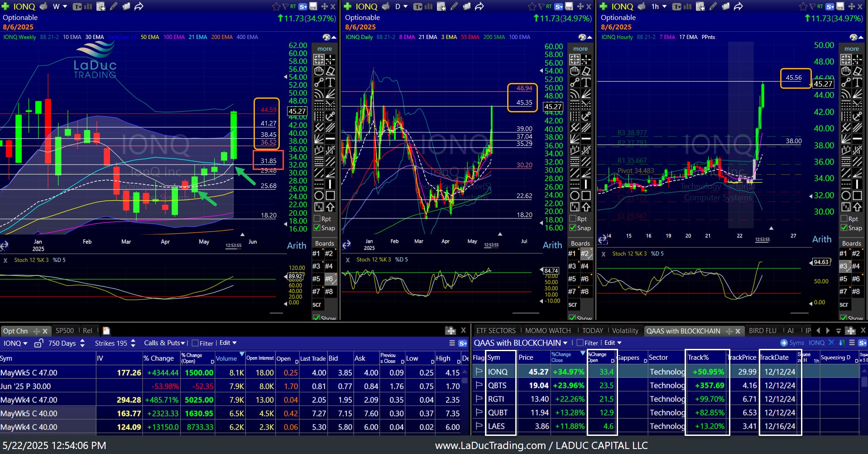Click scr button on hourly chart
This screenshot has width=868, height=454.
pos(844,304)
